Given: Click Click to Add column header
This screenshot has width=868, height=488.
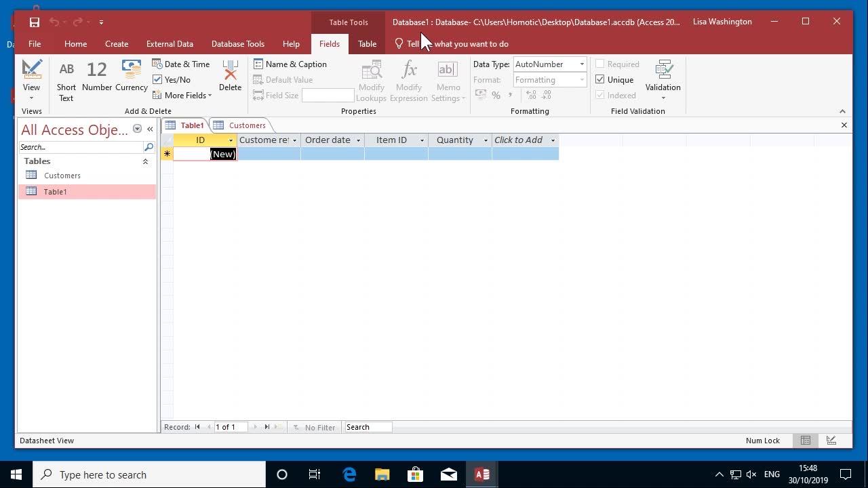Looking at the screenshot, I should click(x=519, y=140).
